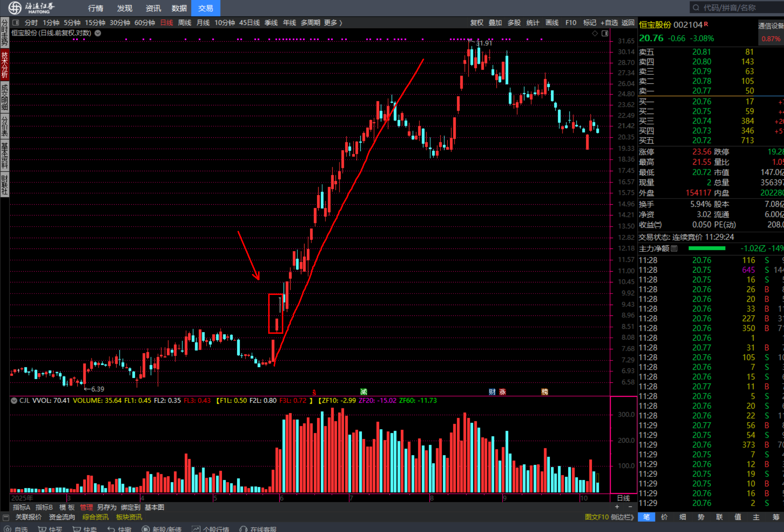Collapse the CJL volume indicator panel
Screen dimensions: 784x532
(14, 400)
